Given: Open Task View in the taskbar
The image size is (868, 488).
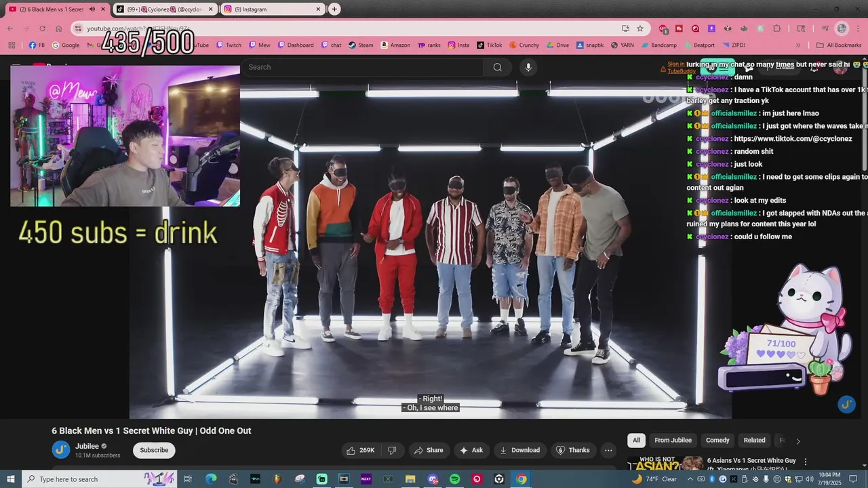Looking at the screenshot, I should click(x=189, y=479).
